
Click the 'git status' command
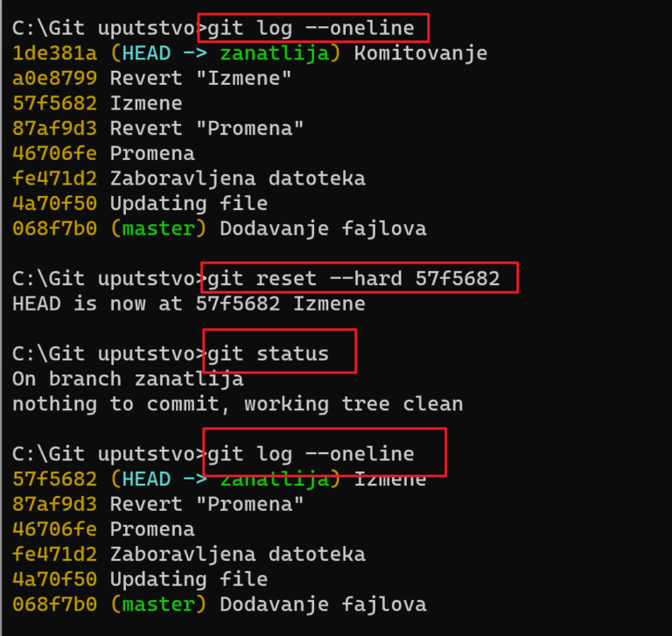(268, 354)
